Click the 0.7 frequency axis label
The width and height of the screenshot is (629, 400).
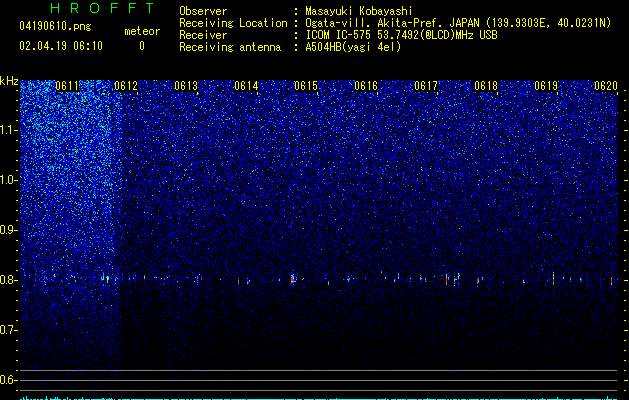pos(8,330)
